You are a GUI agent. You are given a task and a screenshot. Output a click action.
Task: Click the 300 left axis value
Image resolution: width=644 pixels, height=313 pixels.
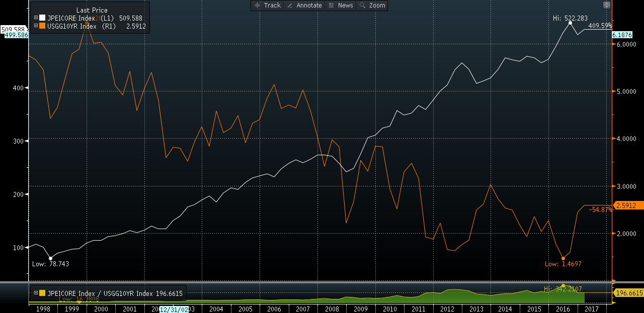tap(18, 141)
